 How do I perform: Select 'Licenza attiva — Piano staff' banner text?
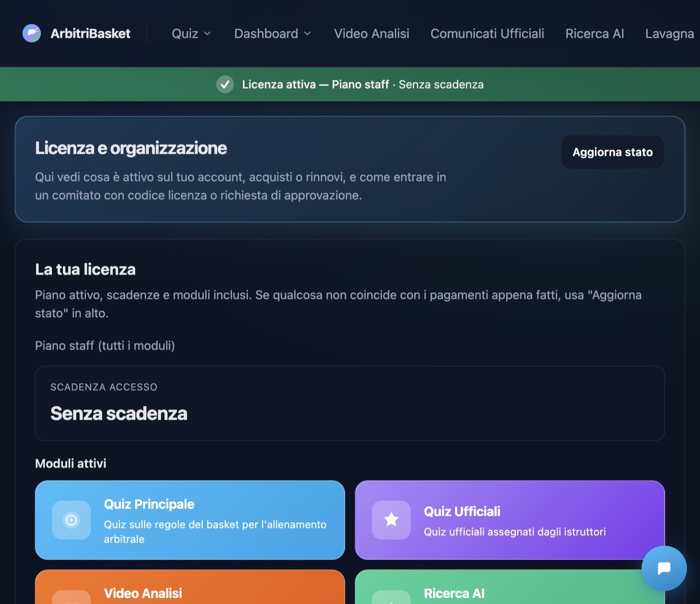click(315, 84)
